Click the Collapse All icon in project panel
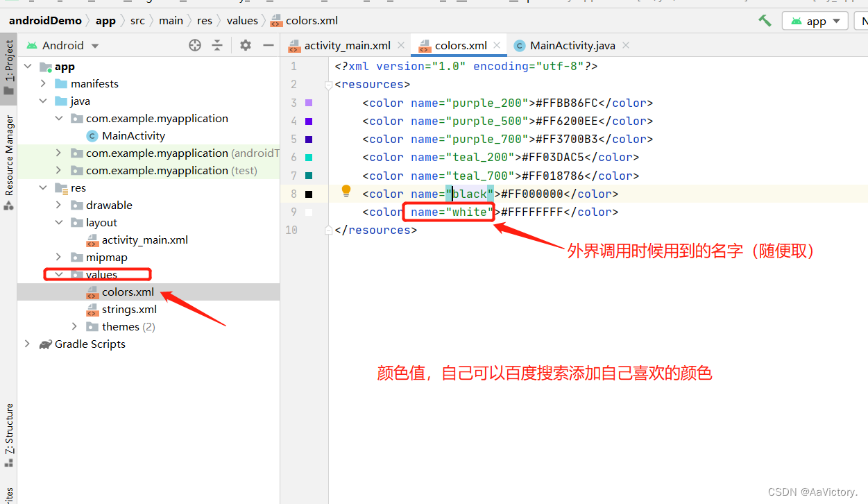868x504 pixels. (x=217, y=45)
